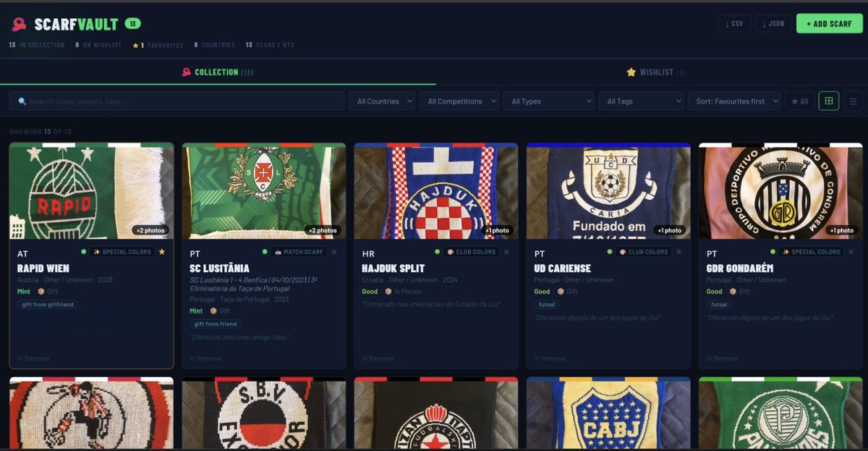868x451 pixels.
Task: Click green status dot on Hajduk Split
Action: [x=437, y=252]
